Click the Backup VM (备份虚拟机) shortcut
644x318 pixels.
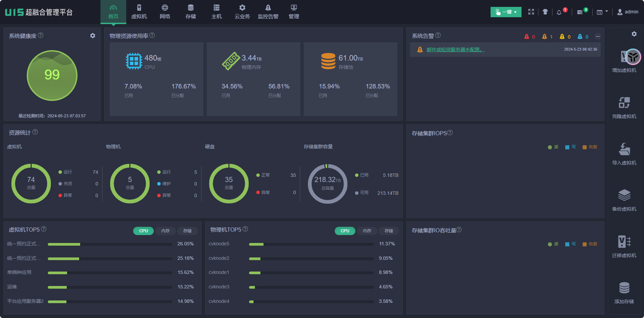[624, 200]
